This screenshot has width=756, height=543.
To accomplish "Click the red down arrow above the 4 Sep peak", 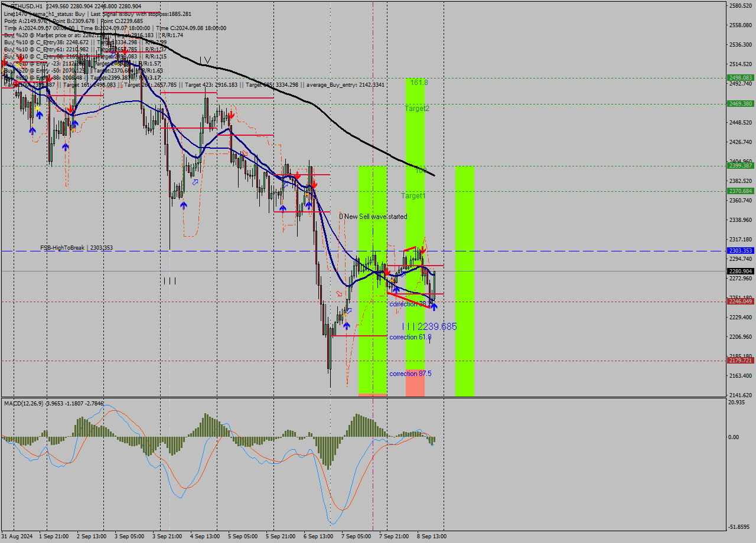I will (231, 115).
